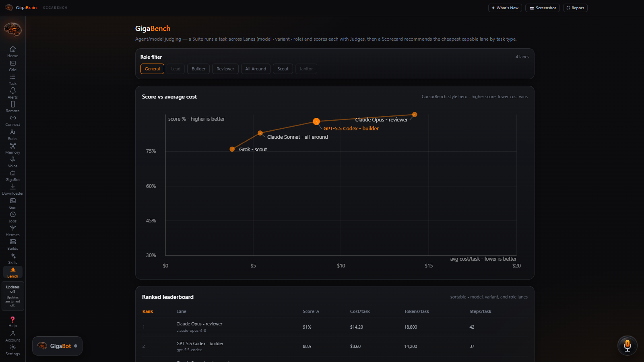Image resolution: width=644 pixels, height=362 pixels.
Task: Open Connect in the sidebar
Action: point(13,121)
